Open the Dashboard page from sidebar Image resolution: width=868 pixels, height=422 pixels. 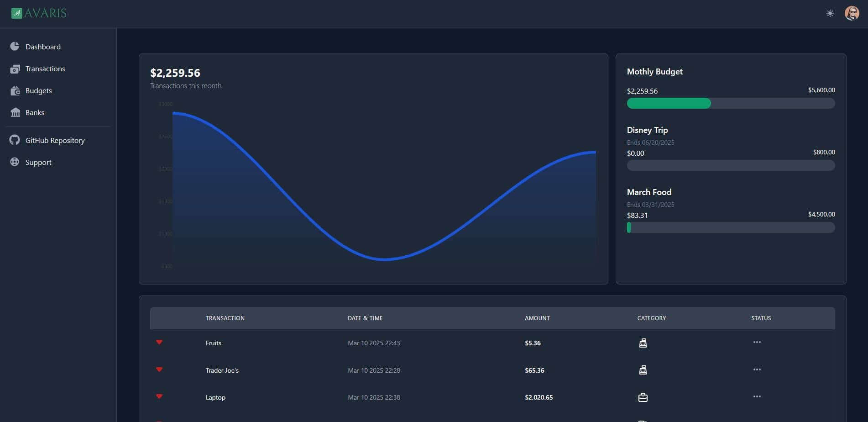43,47
